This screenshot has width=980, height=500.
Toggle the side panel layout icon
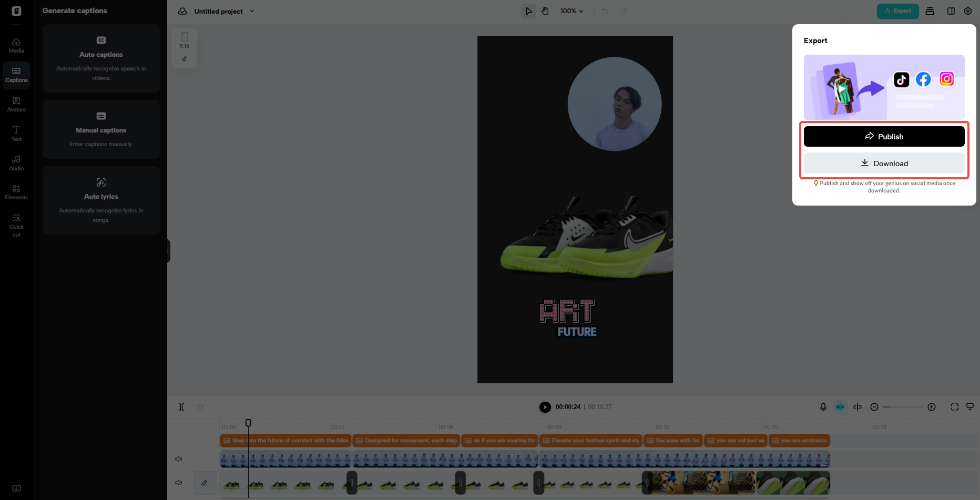click(x=951, y=11)
